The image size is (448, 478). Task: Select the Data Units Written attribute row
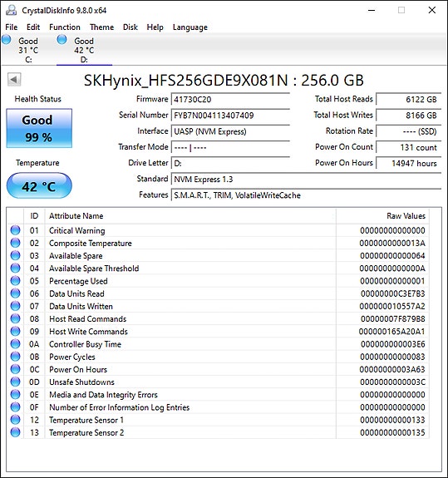[218, 306]
